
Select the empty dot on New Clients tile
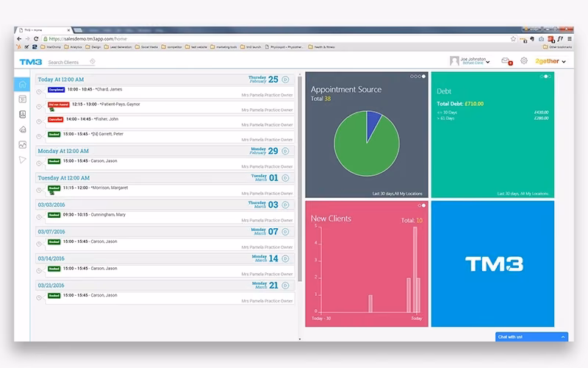click(x=419, y=205)
